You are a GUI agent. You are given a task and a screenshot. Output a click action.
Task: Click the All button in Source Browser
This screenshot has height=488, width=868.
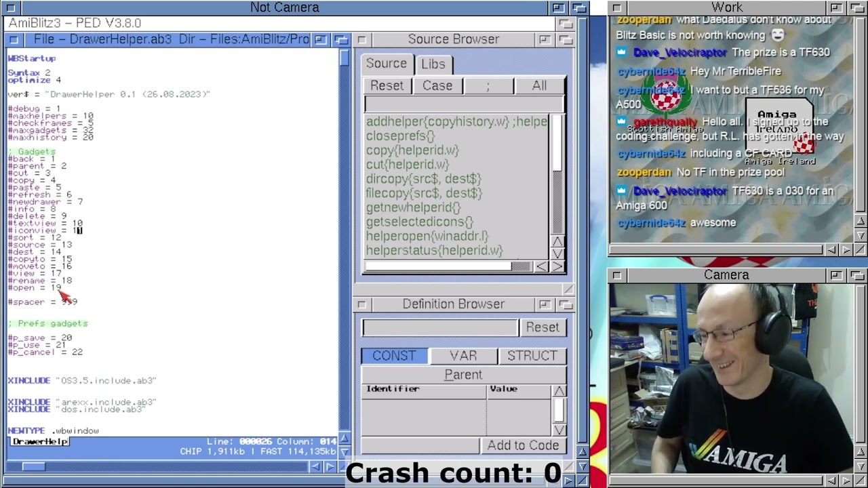click(x=539, y=85)
